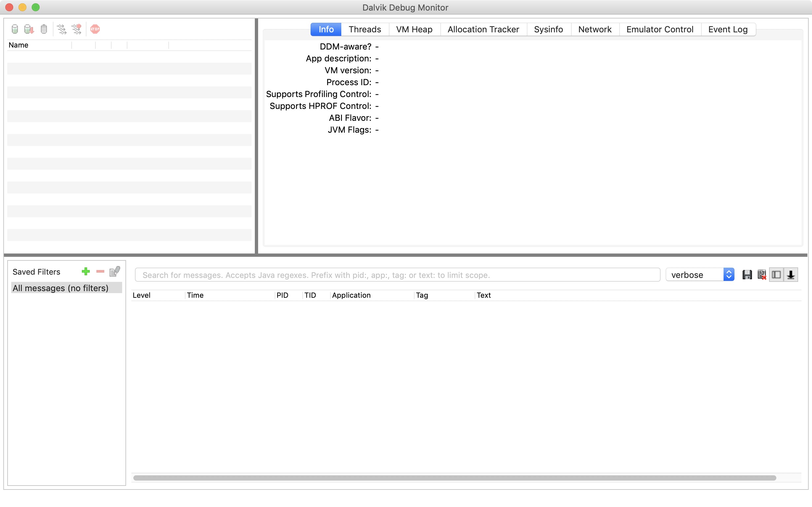Select the Sysinfo tab
812x507 pixels.
click(x=549, y=29)
